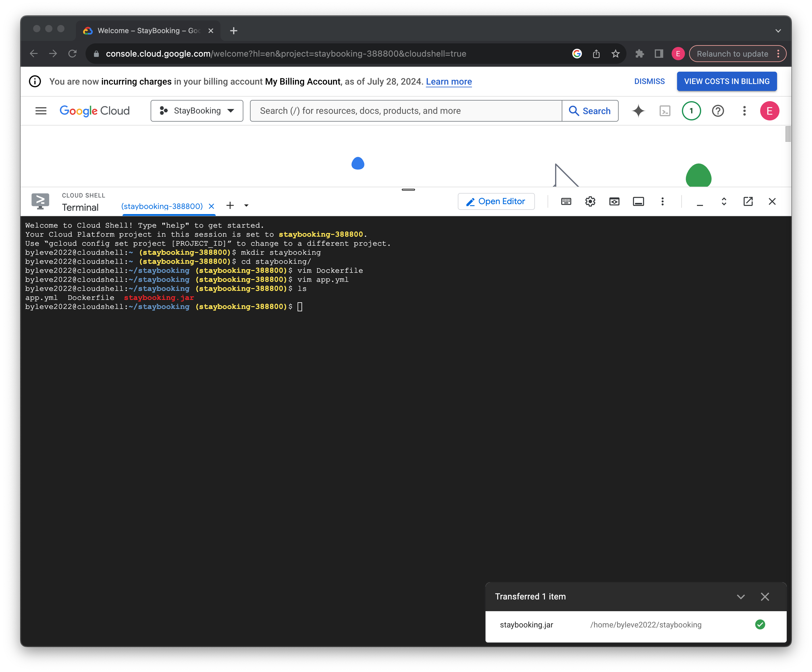Activate Cloud Shell terminal icon

pyautogui.click(x=665, y=111)
